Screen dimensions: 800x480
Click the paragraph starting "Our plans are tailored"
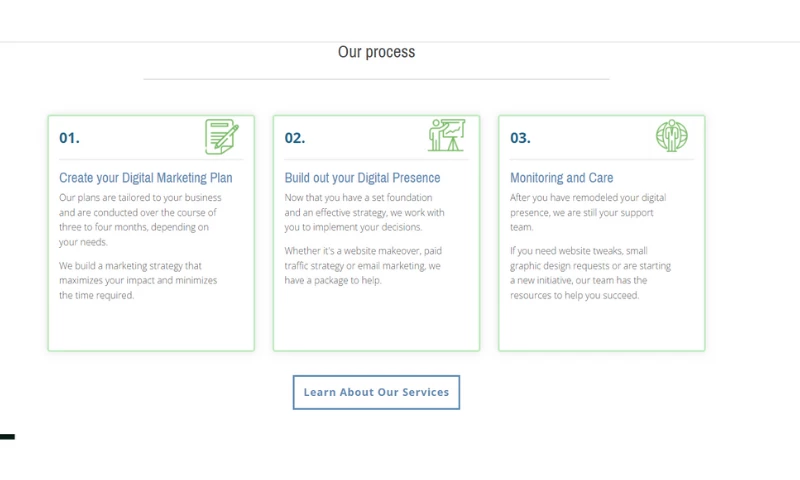click(x=140, y=219)
